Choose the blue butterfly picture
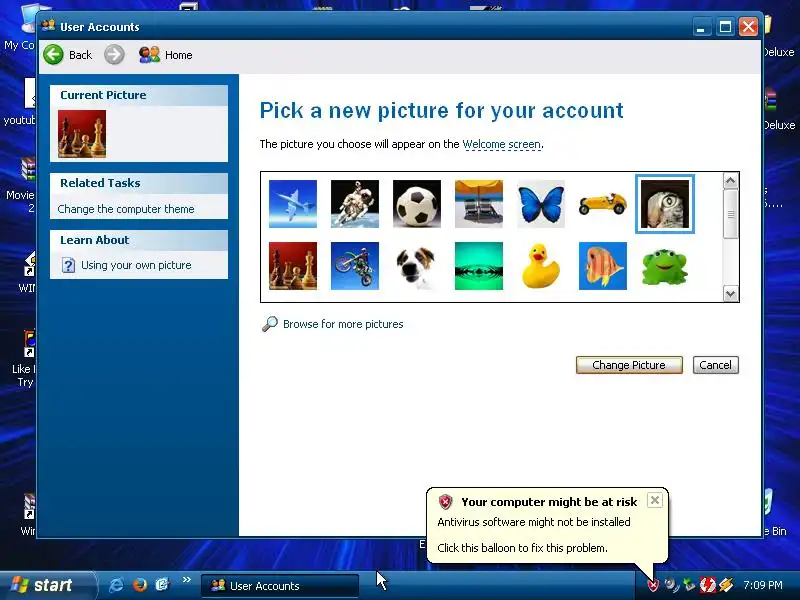Screen dimensions: 800x600 pos(541,204)
